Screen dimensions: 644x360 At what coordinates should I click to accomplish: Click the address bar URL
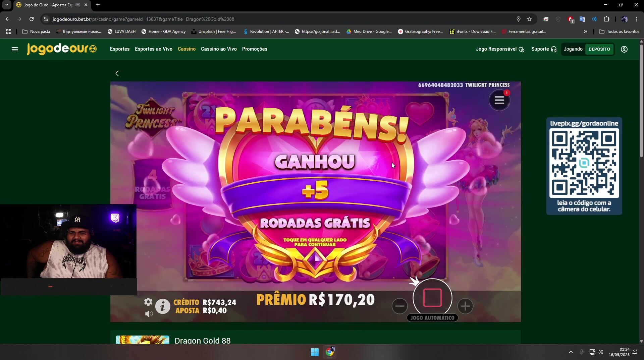(143, 19)
